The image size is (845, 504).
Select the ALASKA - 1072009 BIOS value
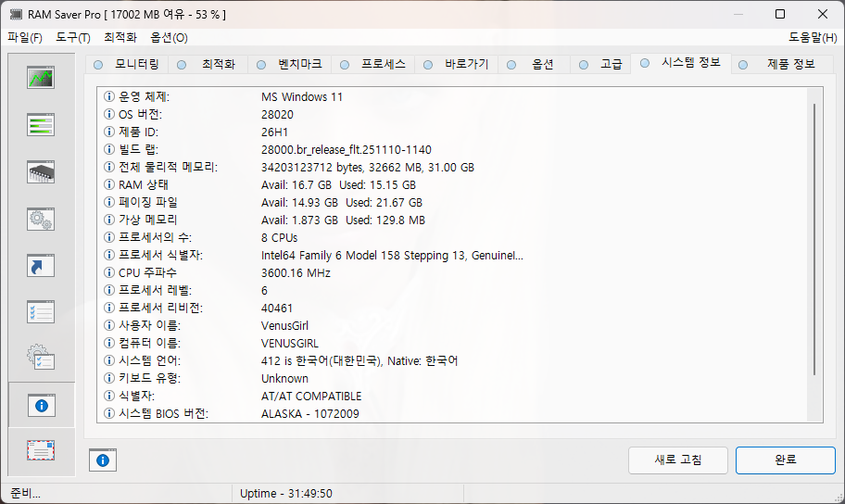(x=309, y=414)
